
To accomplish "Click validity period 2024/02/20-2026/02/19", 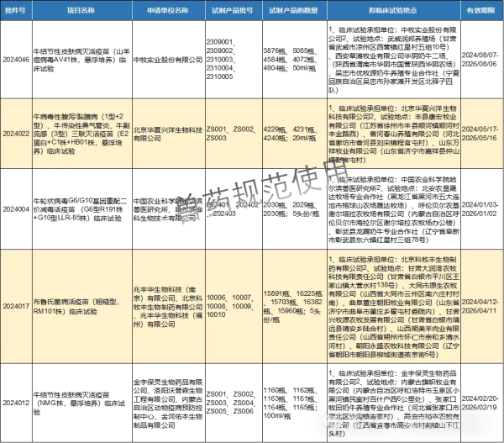I will point(482,403).
